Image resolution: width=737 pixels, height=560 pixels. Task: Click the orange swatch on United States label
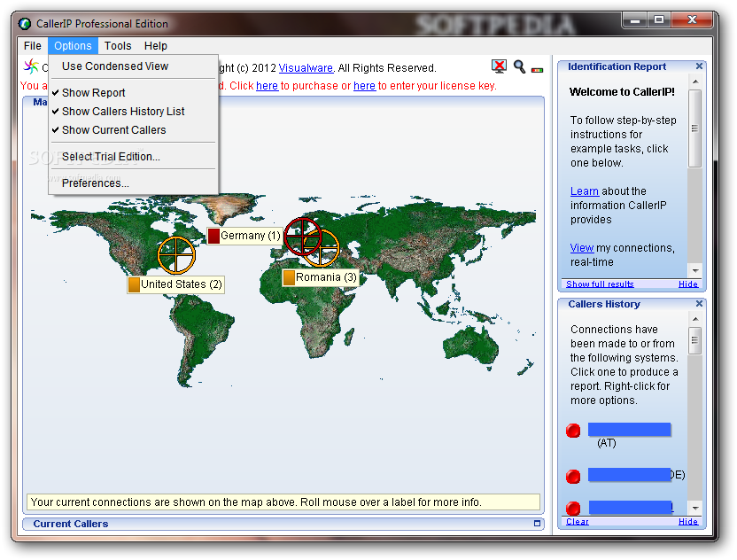pyautogui.click(x=134, y=284)
